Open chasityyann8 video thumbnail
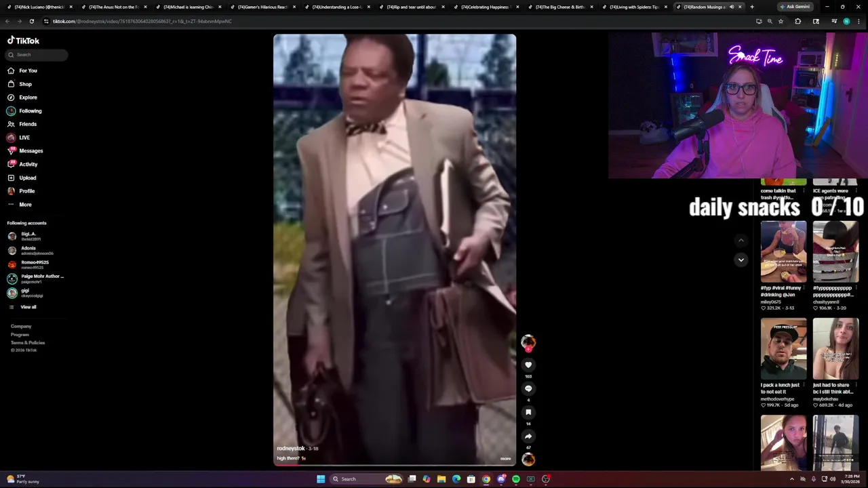This screenshot has height=488, width=868. pyautogui.click(x=835, y=251)
